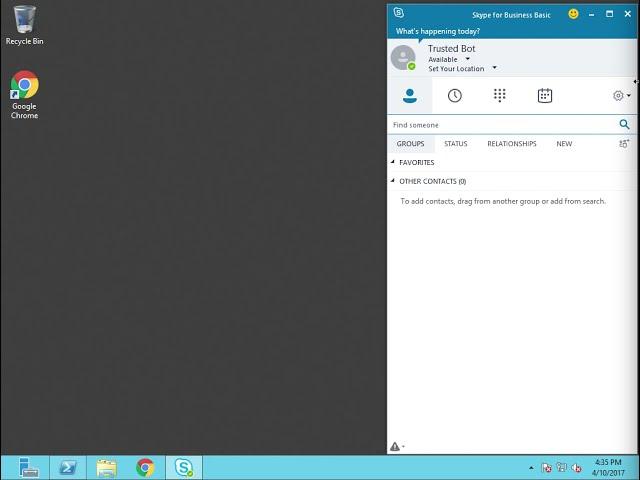Click the search magnifier icon
The height and width of the screenshot is (480, 640).
pos(624,124)
